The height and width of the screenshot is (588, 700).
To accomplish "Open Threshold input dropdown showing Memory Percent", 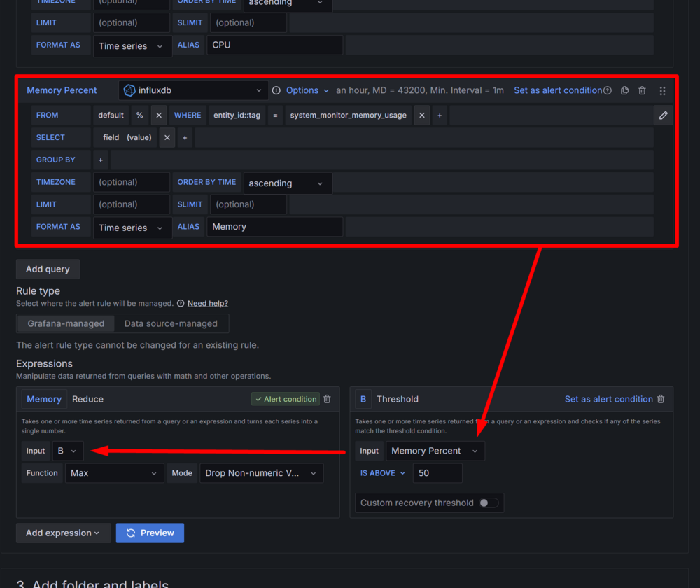I will [x=435, y=451].
